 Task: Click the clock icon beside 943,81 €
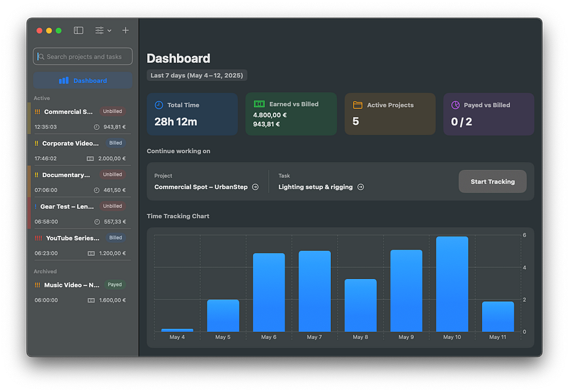[x=97, y=127]
